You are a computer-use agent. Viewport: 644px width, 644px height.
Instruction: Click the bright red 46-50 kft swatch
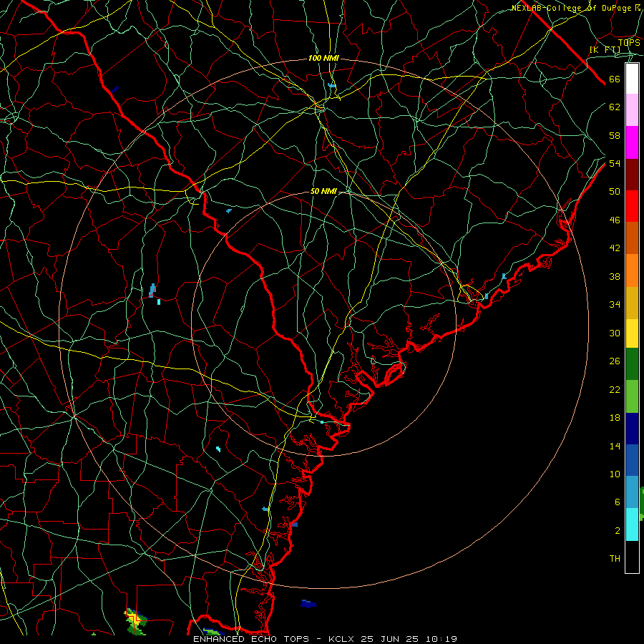click(x=632, y=206)
